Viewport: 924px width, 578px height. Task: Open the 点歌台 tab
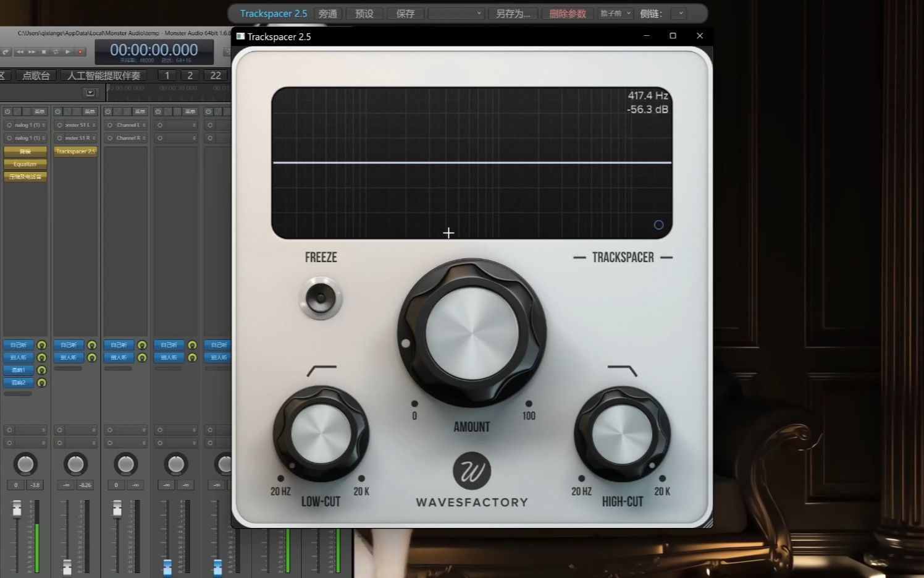pos(36,75)
